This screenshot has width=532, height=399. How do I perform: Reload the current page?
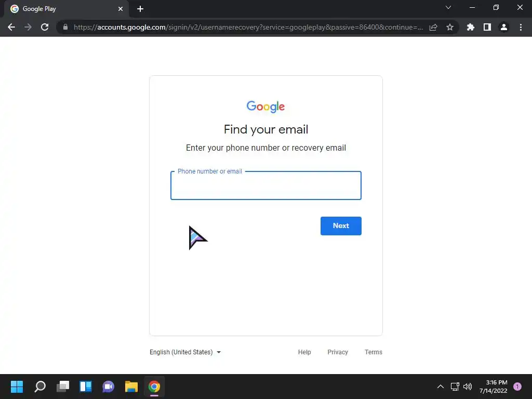45,27
